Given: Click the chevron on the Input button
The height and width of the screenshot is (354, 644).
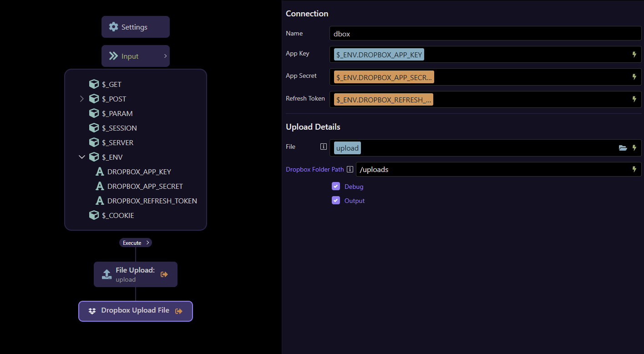Looking at the screenshot, I should (x=165, y=56).
